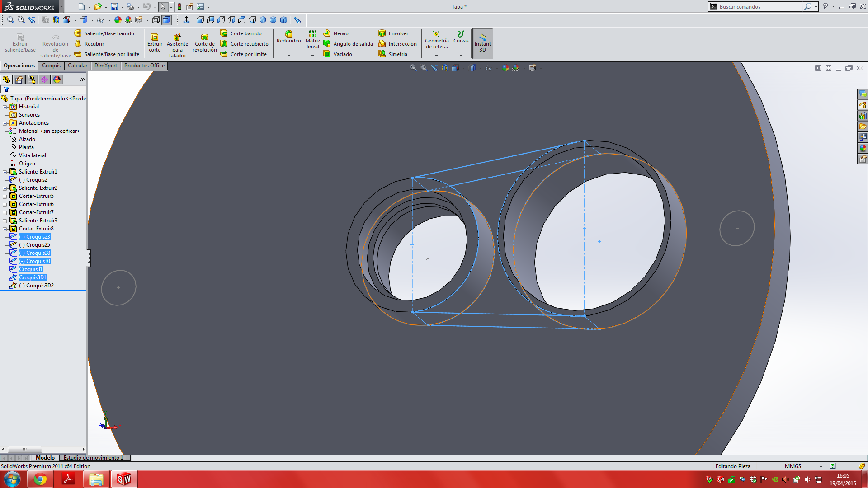Click the Windows Start button
The height and width of the screenshot is (488, 868).
12,479
